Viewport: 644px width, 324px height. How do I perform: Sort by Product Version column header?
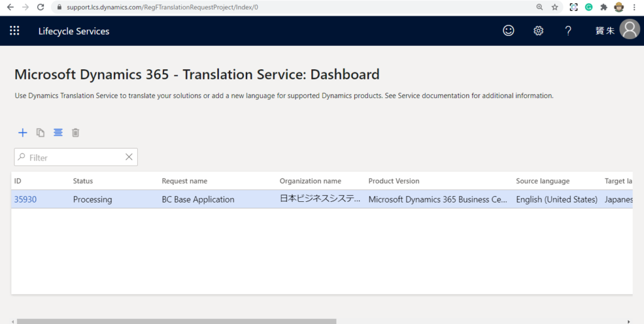(x=394, y=181)
